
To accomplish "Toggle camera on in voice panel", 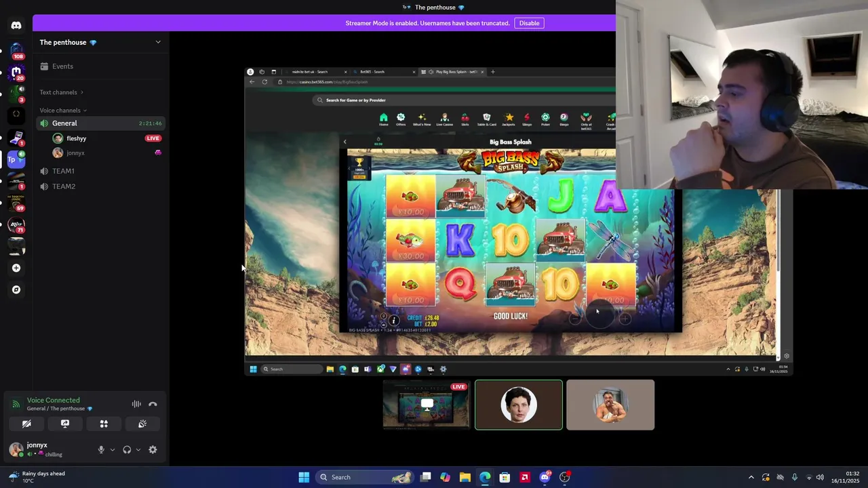I will [x=26, y=424].
